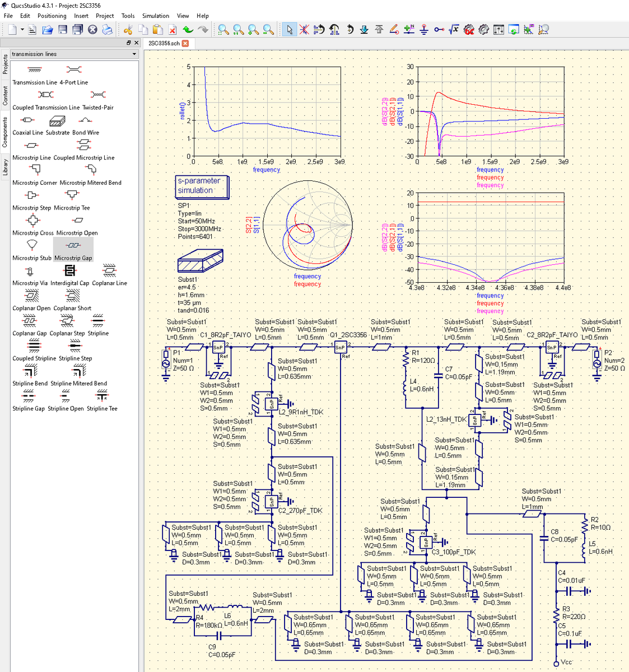Click the Print toolbar icon

click(108, 30)
